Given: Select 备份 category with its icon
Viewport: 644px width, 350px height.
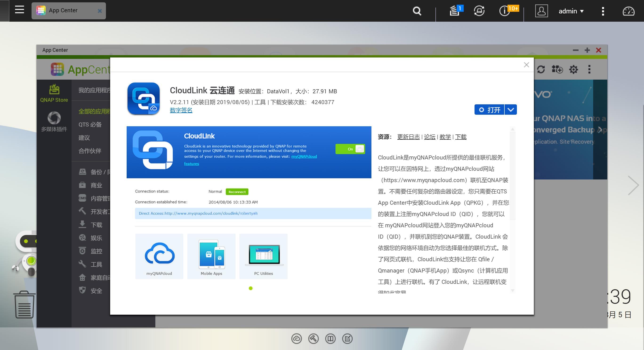Looking at the screenshot, I should pyautogui.click(x=94, y=172).
